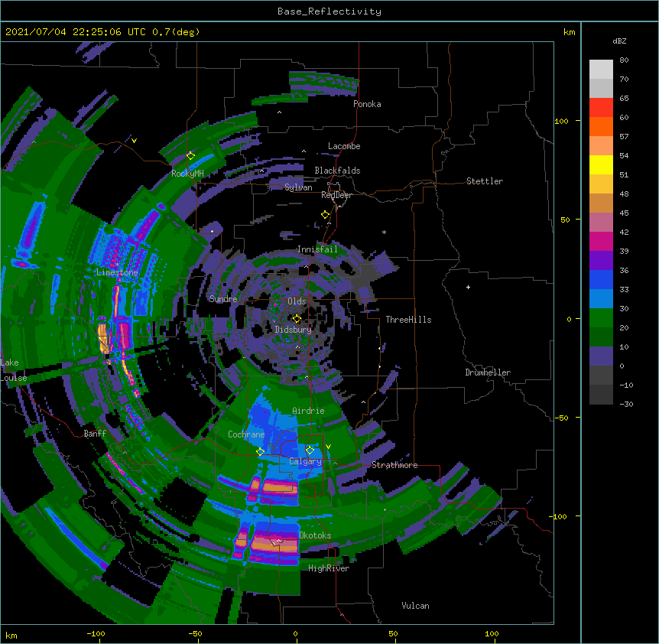Click the ThreeHills label

408,320
